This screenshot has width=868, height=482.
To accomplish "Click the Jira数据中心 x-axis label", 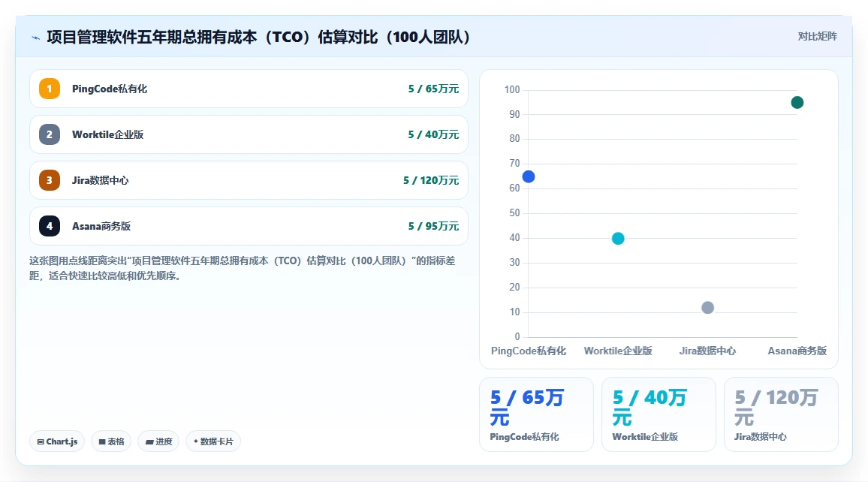I will (707, 351).
